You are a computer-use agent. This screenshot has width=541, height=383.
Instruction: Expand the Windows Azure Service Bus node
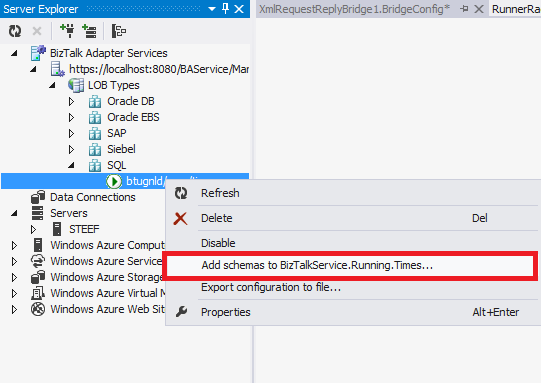click(14, 261)
